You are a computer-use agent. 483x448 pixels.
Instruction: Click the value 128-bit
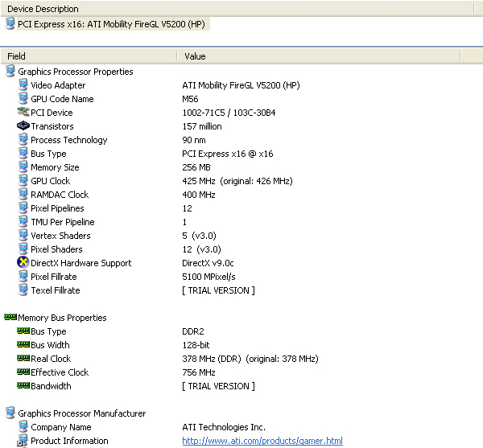[x=196, y=345]
